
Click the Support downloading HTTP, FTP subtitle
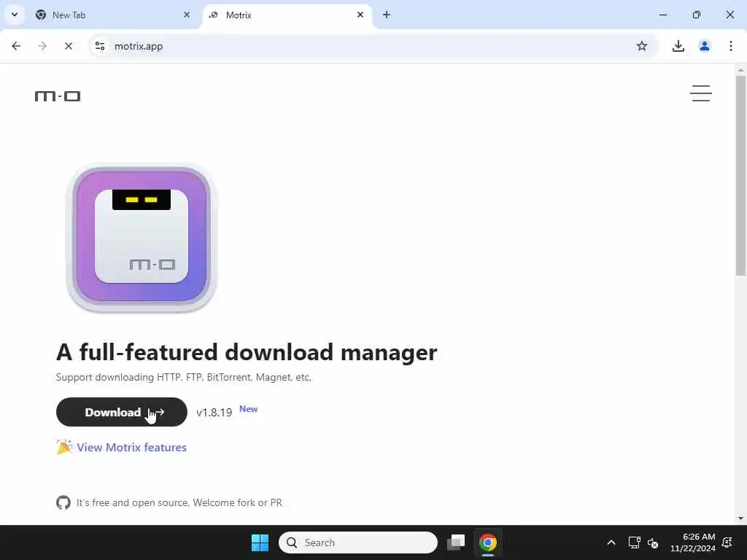183,377
